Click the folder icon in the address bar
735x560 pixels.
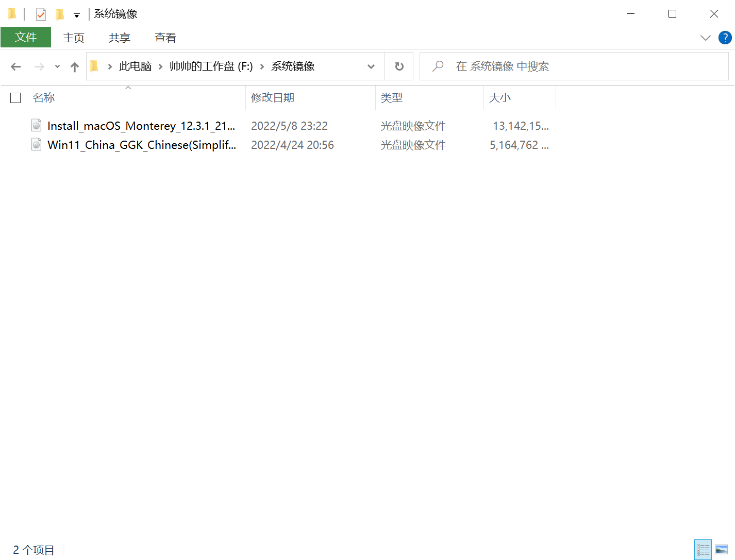coord(94,66)
